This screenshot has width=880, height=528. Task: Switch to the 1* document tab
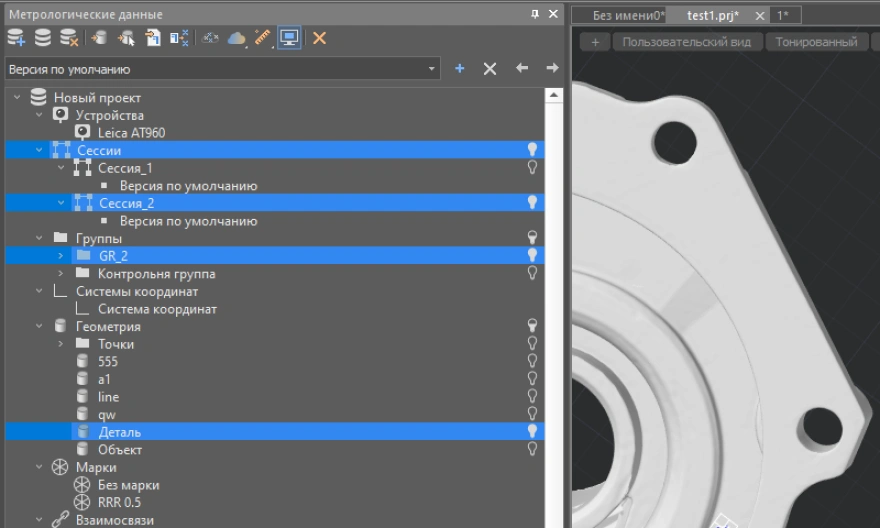point(783,16)
